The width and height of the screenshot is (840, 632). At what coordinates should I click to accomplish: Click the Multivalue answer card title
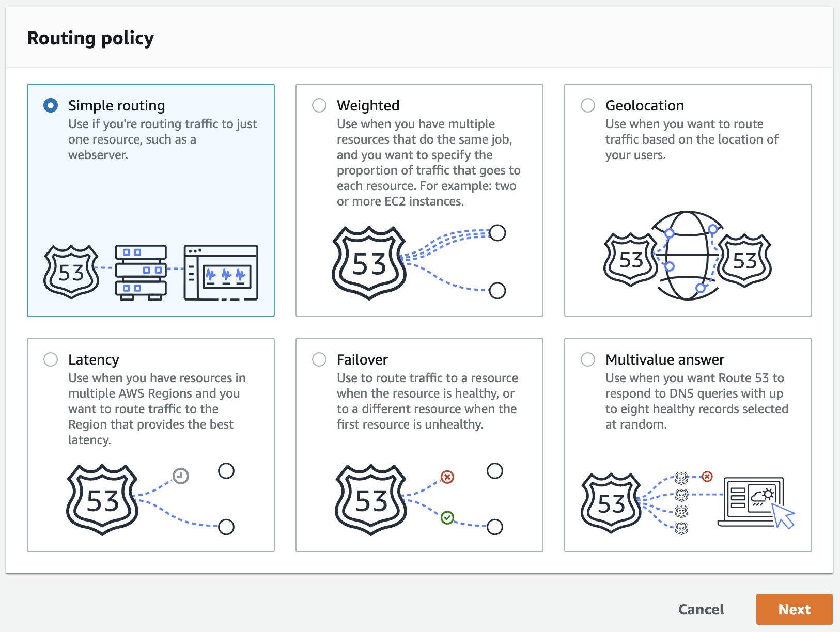pos(665,359)
